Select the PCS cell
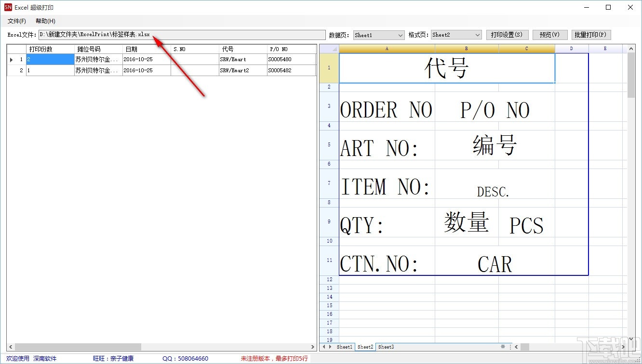The image size is (642, 364). [527, 222]
